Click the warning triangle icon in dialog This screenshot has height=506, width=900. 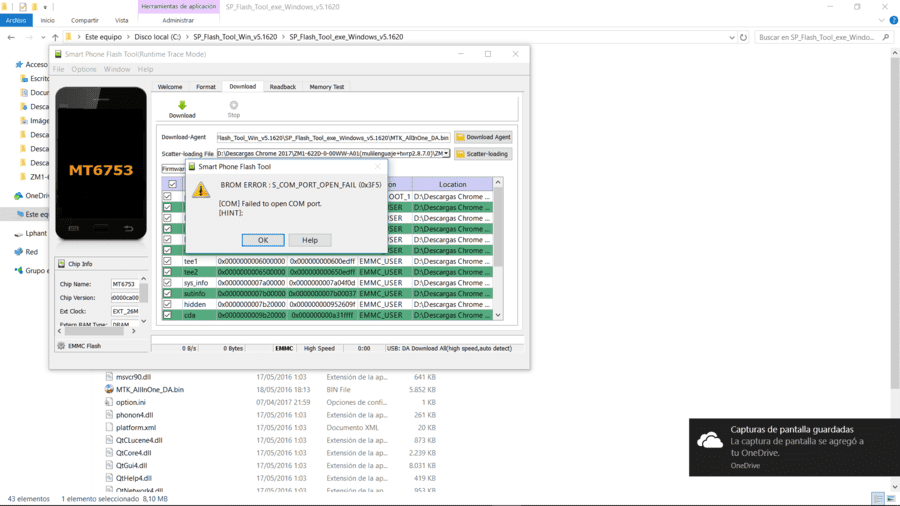click(201, 190)
